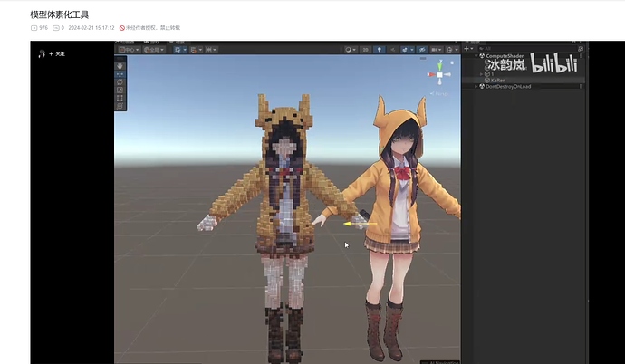
Task: Click the Hierarchy search field
Action: [526, 49]
